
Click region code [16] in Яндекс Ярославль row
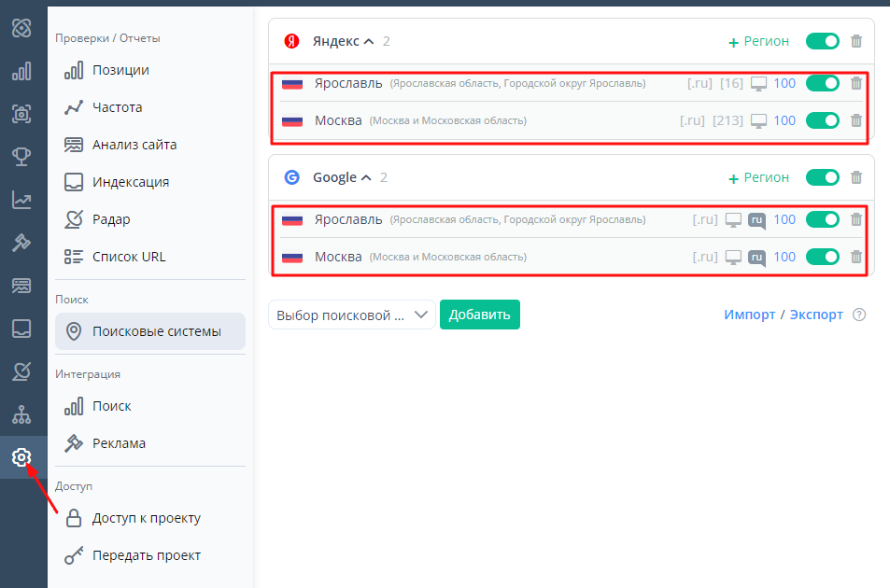(x=731, y=83)
